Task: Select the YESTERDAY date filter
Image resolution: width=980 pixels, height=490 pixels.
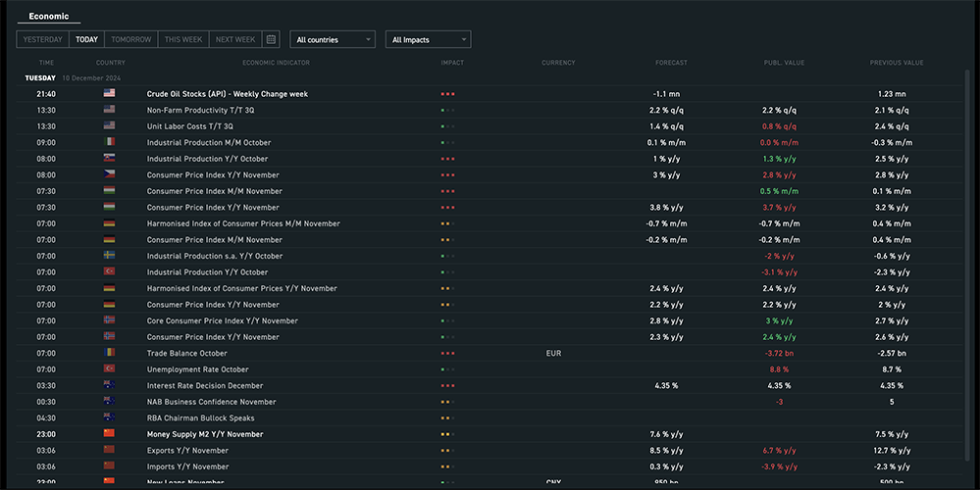Action: 42,39
